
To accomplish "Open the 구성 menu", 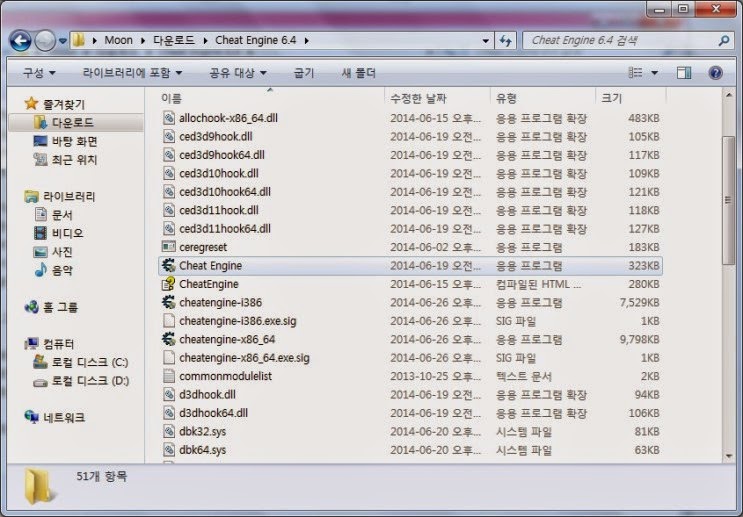I will [x=39, y=73].
